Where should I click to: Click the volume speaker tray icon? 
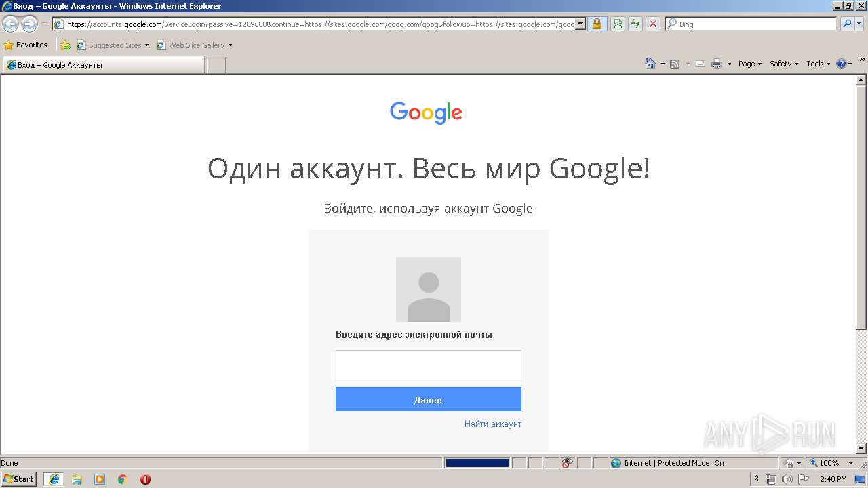[787, 479]
